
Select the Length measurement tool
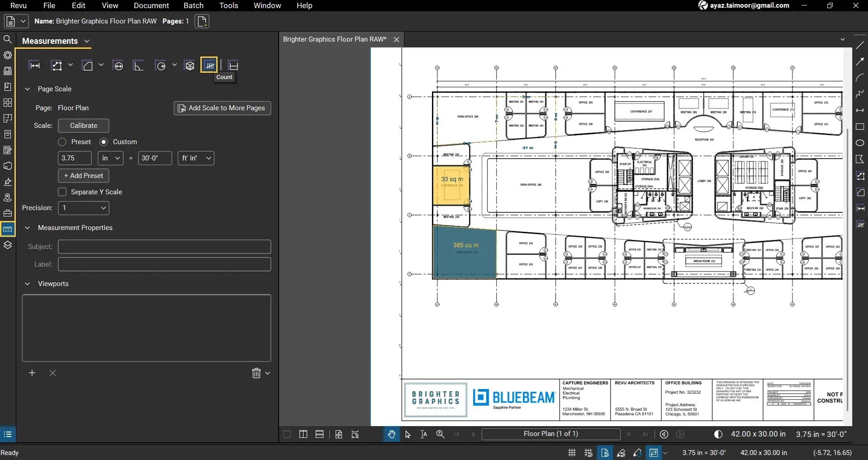pyautogui.click(x=34, y=65)
